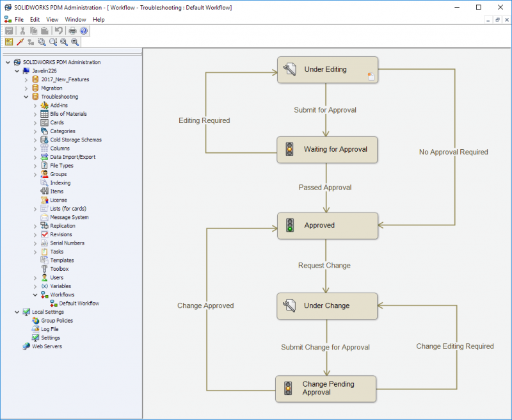Open the Edit menu

pyautogui.click(x=35, y=19)
